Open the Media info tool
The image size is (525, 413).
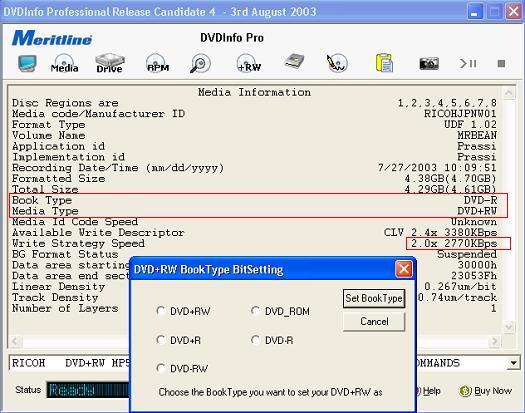[x=64, y=63]
